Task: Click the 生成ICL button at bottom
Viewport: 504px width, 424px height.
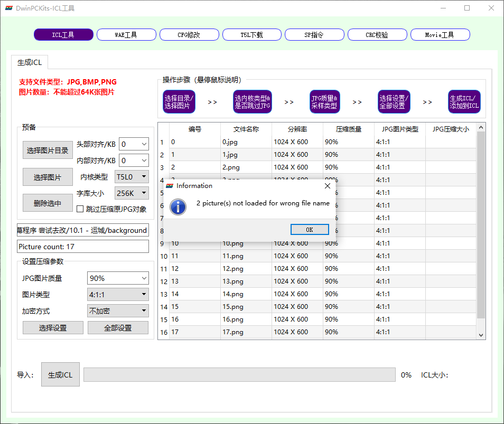Action: pyautogui.click(x=60, y=374)
